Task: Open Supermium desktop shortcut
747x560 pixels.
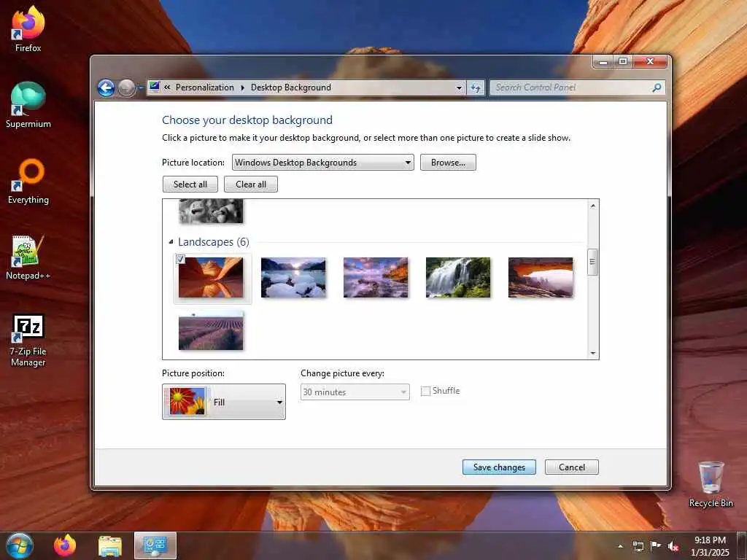Action: (28, 105)
